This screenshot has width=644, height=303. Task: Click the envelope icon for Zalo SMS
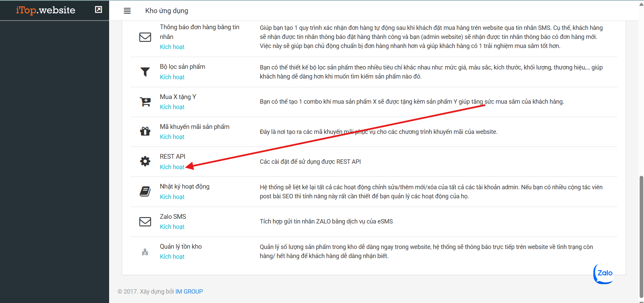[145, 221]
